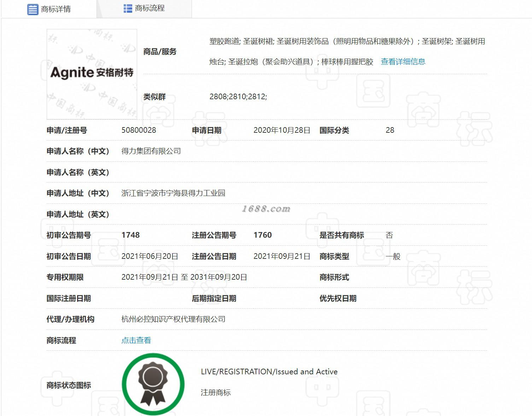The image size is (532, 416).
Task: Click the international class value 28
Action: [390, 130]
